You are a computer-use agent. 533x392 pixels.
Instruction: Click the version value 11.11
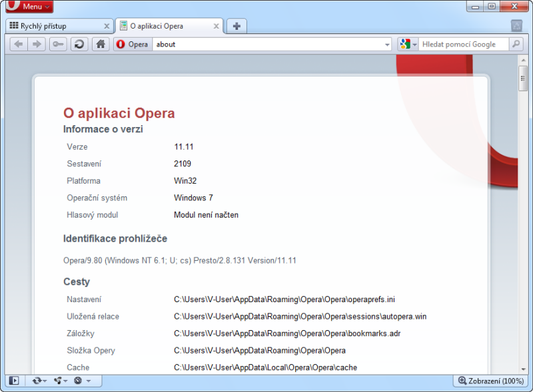click(184, 146)
